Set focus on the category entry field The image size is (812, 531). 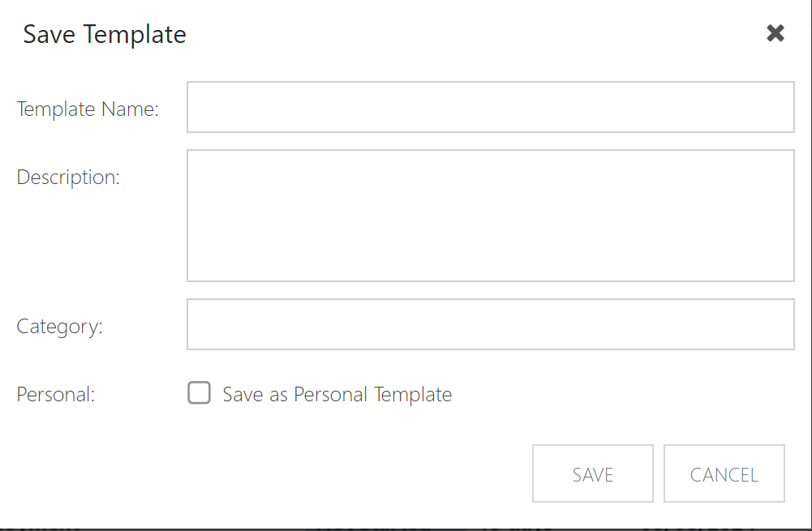tap(491, 324)
